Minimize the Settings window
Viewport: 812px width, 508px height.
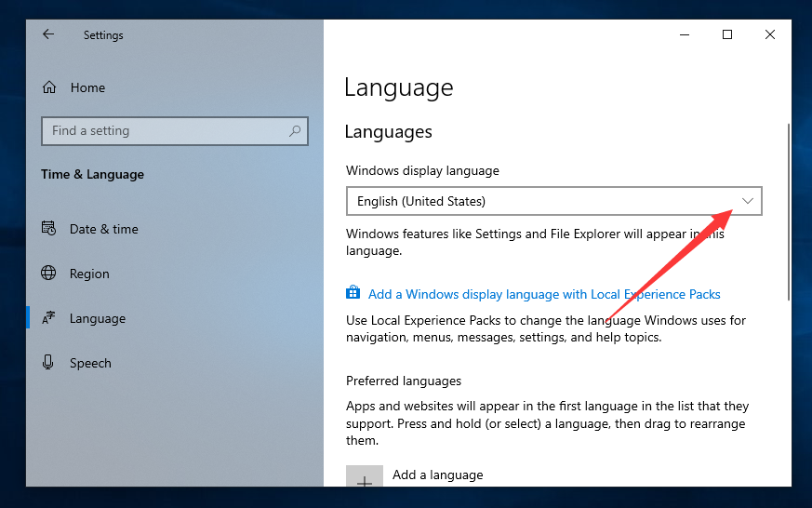click(685, 34)
